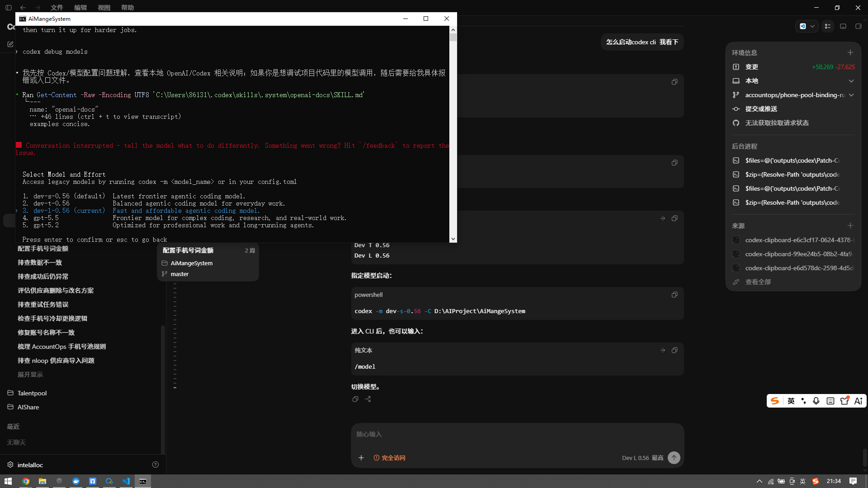Copy the 纯文本 /model code block

click(675, 350)
